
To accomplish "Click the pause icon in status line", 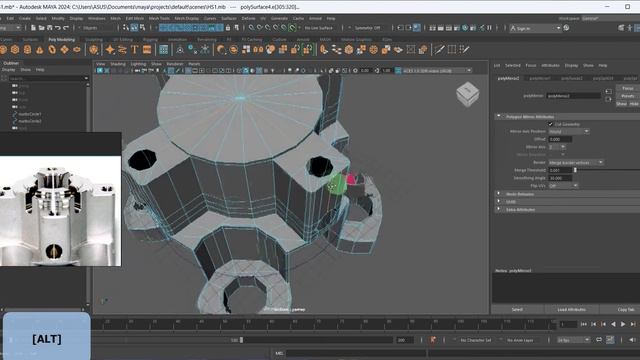I will click(x=489, y=28).
